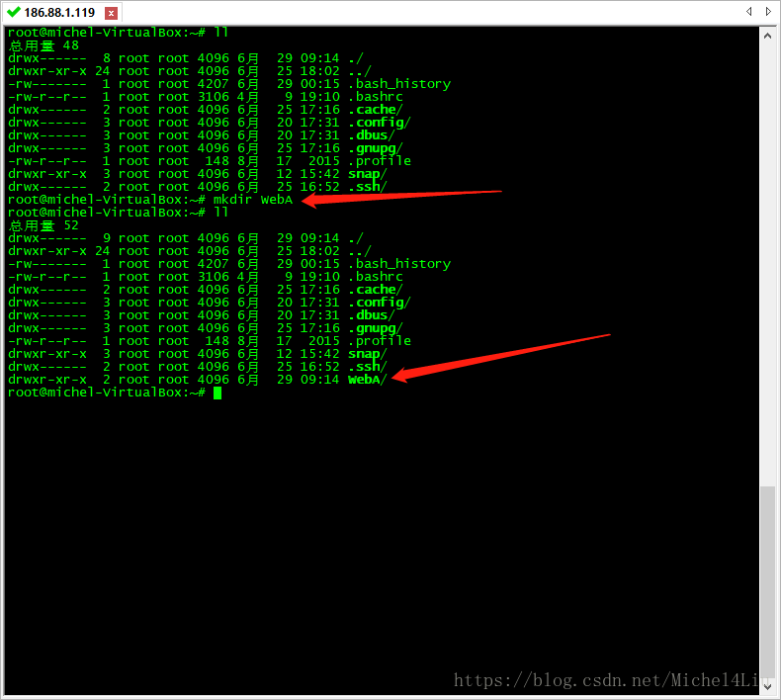781x700 pixels.
Task: Click '.dbus/' in the first listing
Action: [372, 135]
